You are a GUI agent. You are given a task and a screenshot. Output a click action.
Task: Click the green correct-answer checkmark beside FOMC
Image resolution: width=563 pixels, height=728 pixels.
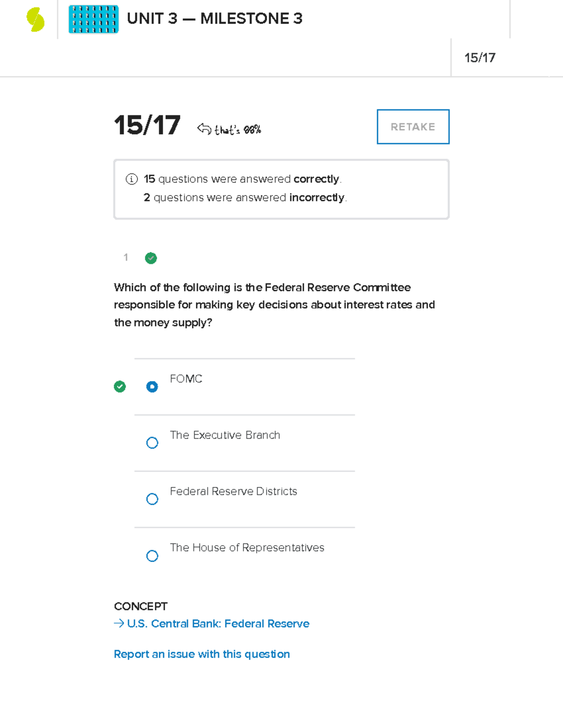point(120,387)
